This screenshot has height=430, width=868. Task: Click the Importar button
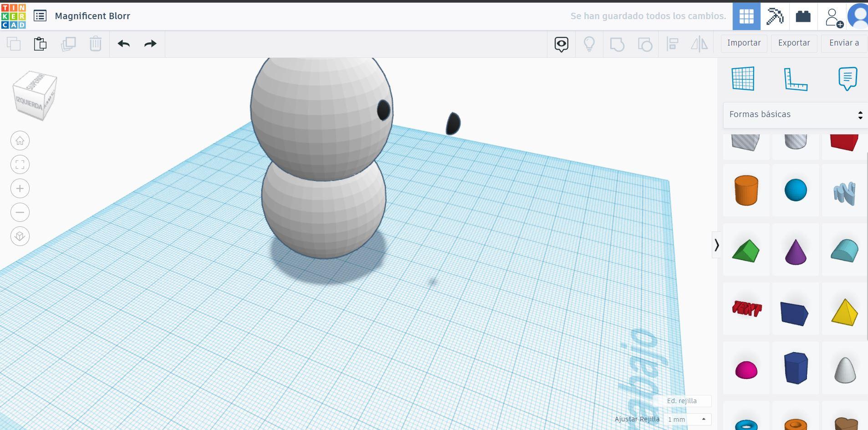[x=744, y=43]
